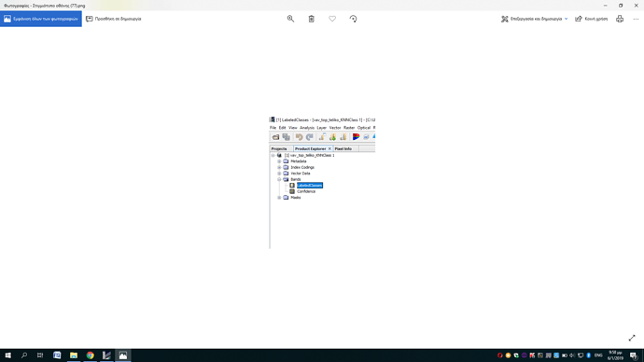Click the Windows Start button
The width and height of the screenshot is (644, 362).
tap(7, 355)
